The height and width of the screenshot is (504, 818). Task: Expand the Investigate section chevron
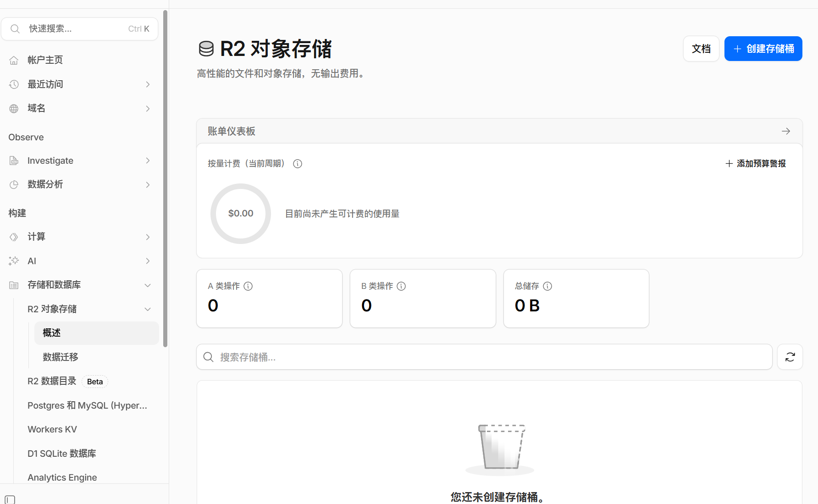[148, 161]
